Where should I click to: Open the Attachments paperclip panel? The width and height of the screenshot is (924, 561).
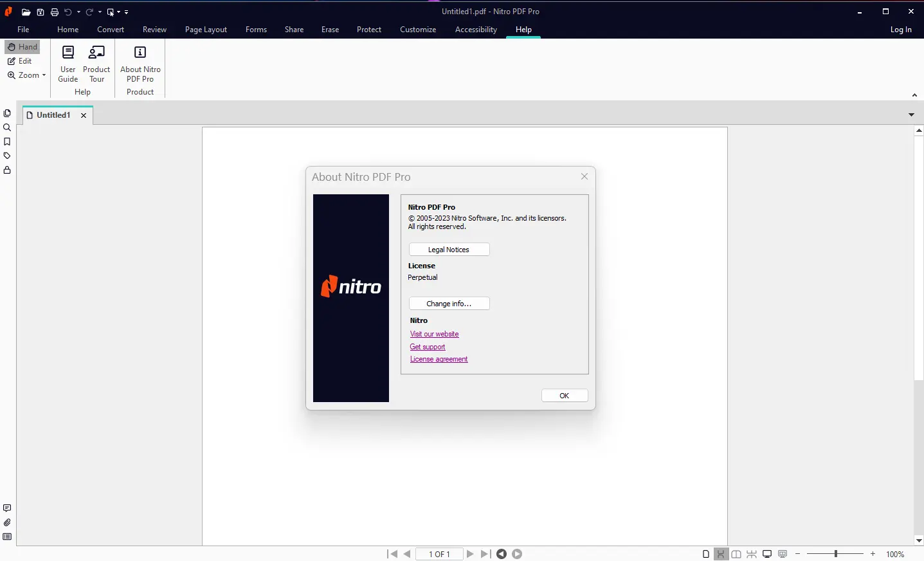pyautogui.click(x=7, y=522)
